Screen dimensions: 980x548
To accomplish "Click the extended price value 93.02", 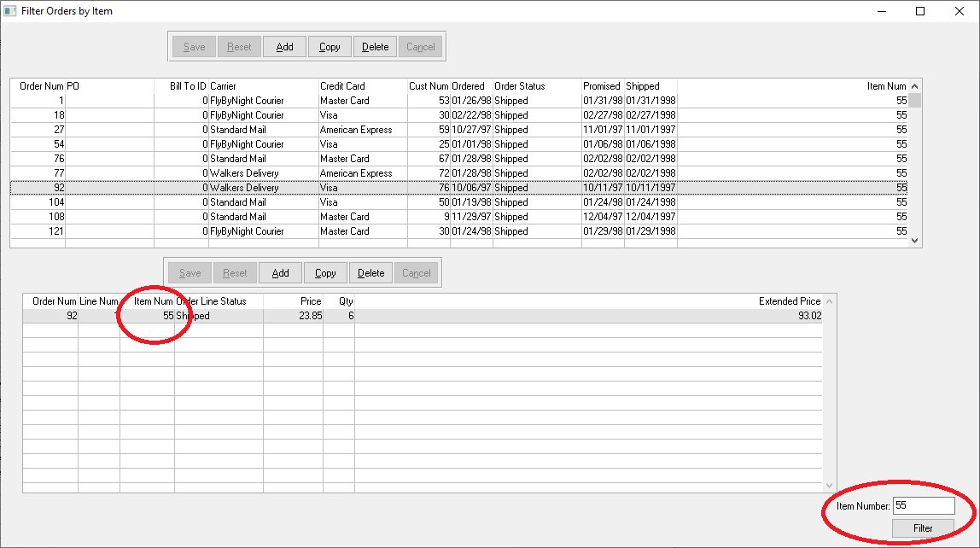I will (810, 316).
